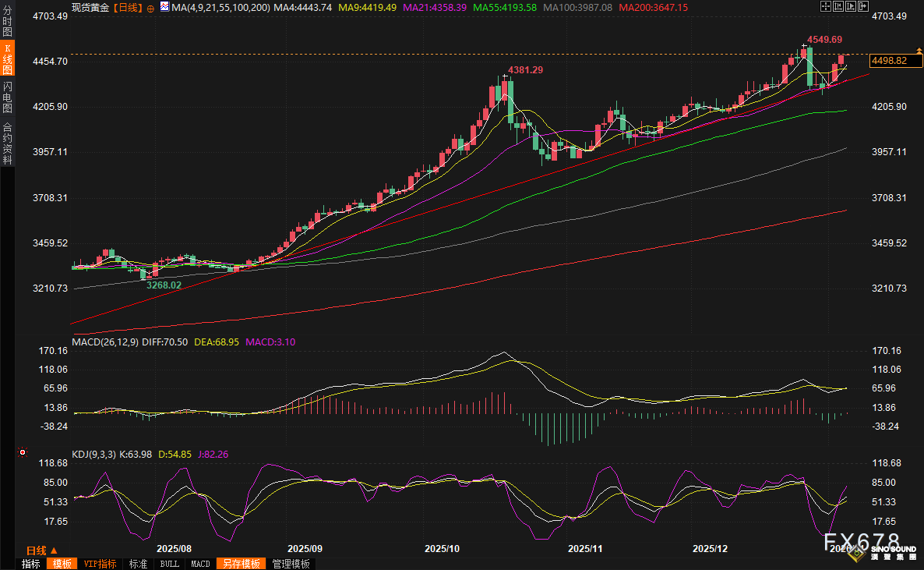Open the 【日线】 timeframe label at top
Viewport: 924px width, 570px height.
click(128, 7)
